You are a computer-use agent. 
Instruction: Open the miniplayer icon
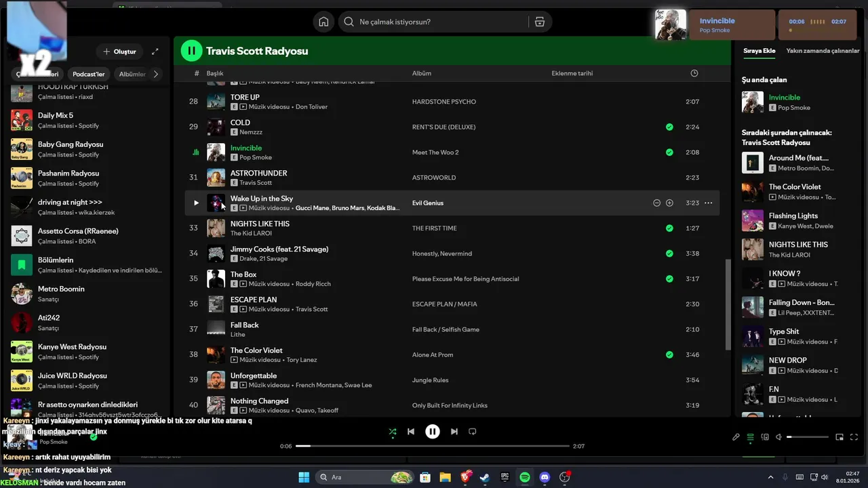pos(840,437)
